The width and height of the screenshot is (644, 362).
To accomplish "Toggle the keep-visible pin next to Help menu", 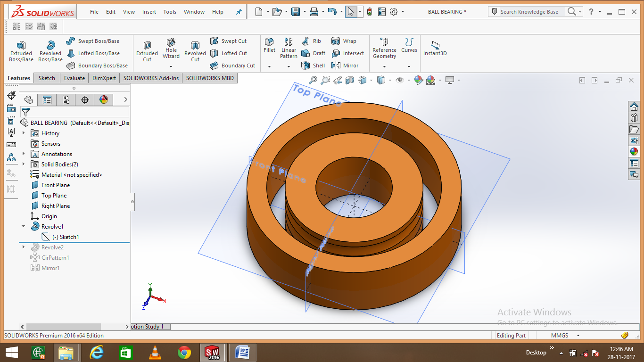I will pos(239,11).
